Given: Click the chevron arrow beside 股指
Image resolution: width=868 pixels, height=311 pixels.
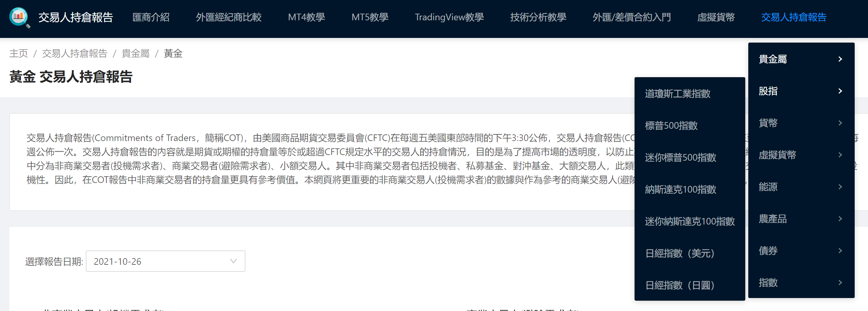Looking at the screenshot, I should click(x=840, y=91).
